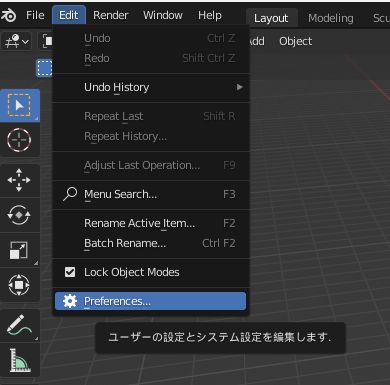This screenshot has height=385, width=390.
Task: Choose Repeat Last menu entry
Action: coord(151,116)
